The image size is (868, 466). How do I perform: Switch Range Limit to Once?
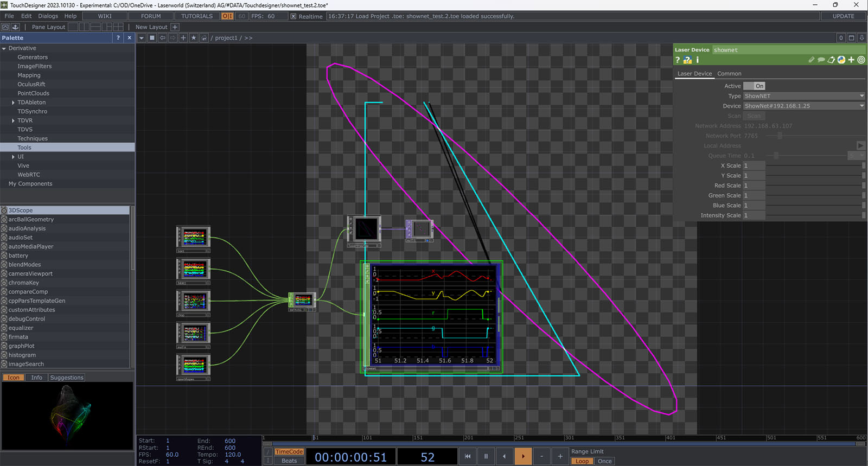[604, 461]
